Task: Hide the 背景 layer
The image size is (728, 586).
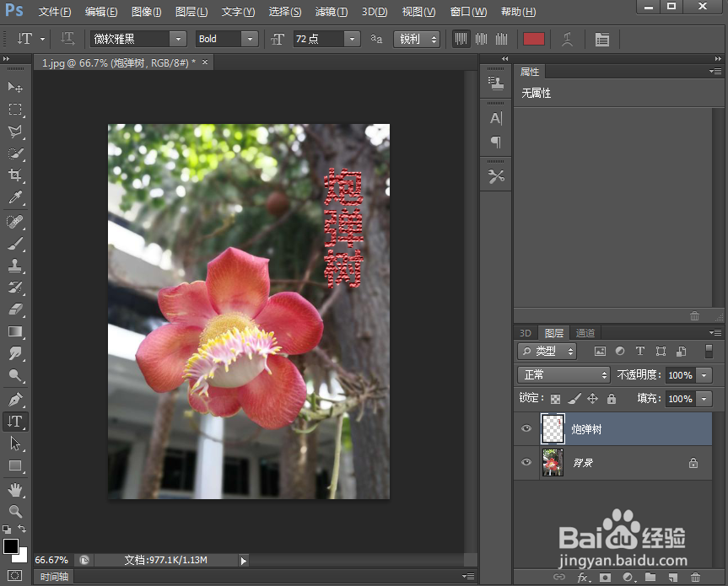Action: point(526,462)
